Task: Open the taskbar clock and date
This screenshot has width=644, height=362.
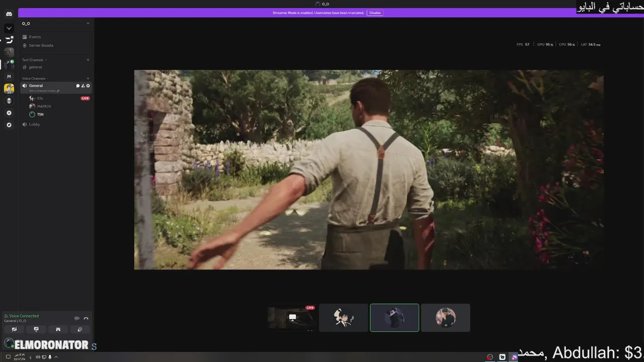Action: (20, 357)
